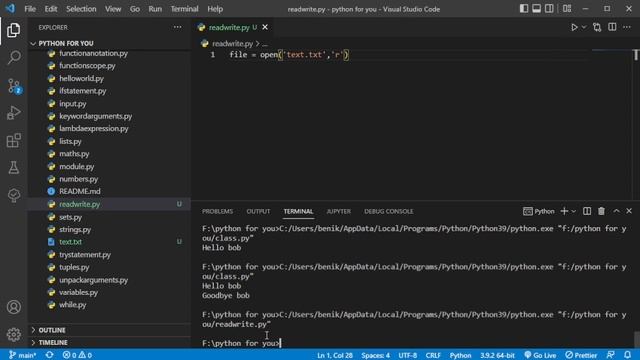Switch to the Output panel tab
Screen dimensions: 640x360
pos(258,211)
